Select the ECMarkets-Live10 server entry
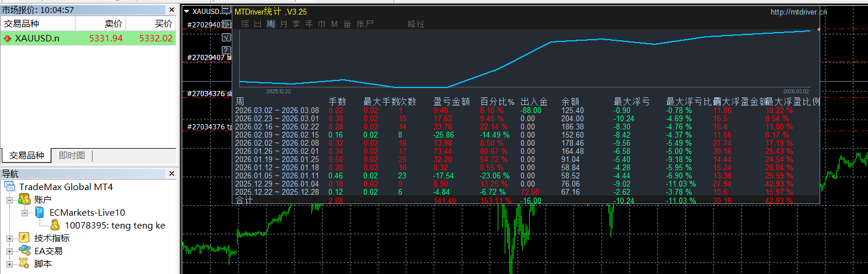The width and height of the screenshot is (868, 274). [87, 212]
